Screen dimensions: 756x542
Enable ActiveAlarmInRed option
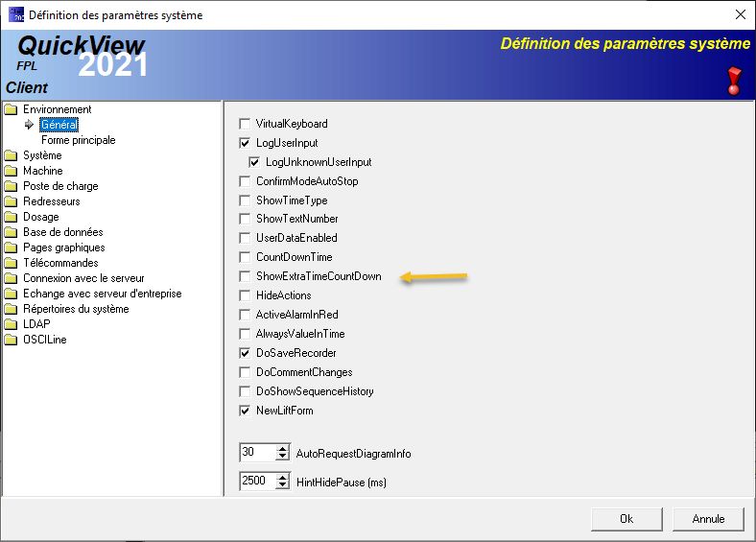(x=245, y=315)
